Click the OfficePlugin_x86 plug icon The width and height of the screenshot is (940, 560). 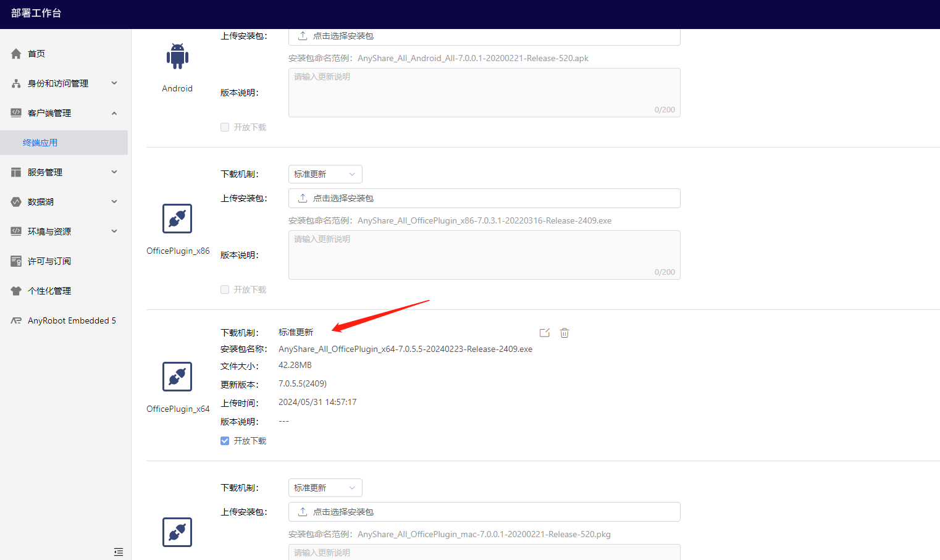coord(177,219)
